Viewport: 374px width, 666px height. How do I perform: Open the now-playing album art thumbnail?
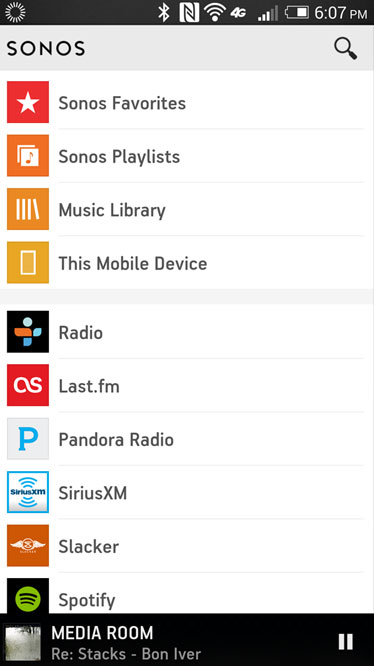coord(23,642)
